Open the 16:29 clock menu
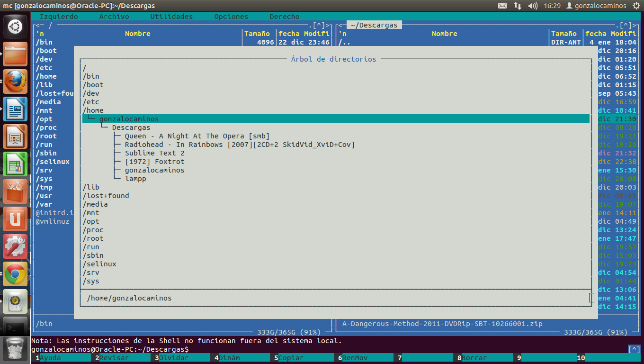 tap(552, 6)
